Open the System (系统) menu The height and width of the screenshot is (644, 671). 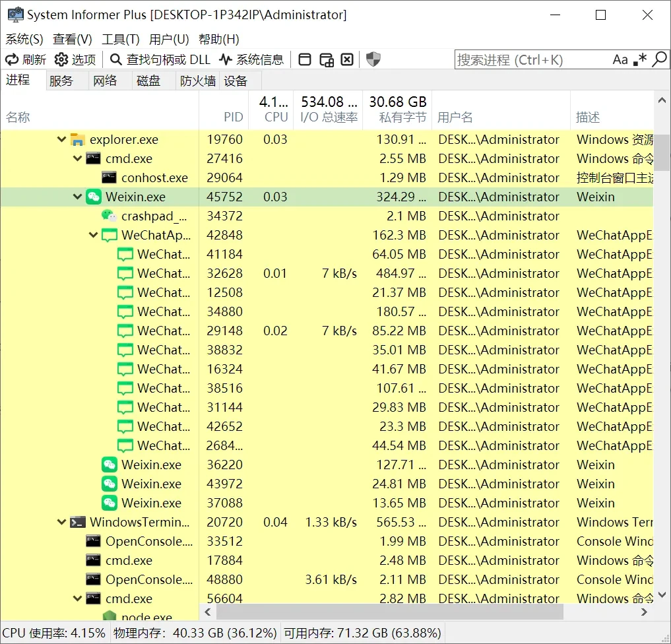24,40
